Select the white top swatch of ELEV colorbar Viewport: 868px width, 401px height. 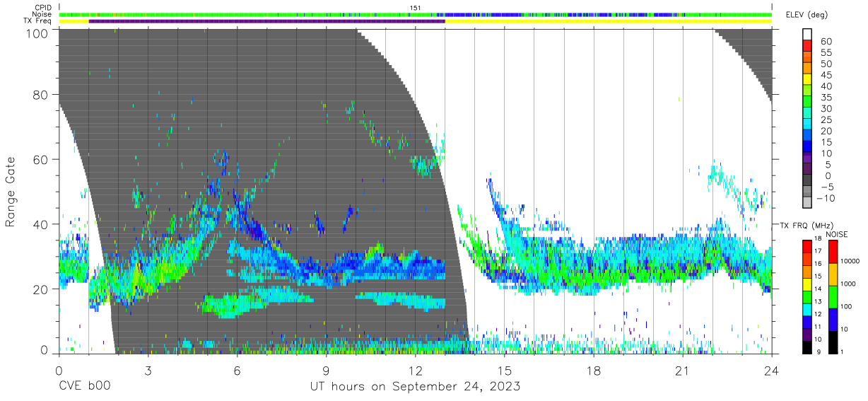(807, 34)
